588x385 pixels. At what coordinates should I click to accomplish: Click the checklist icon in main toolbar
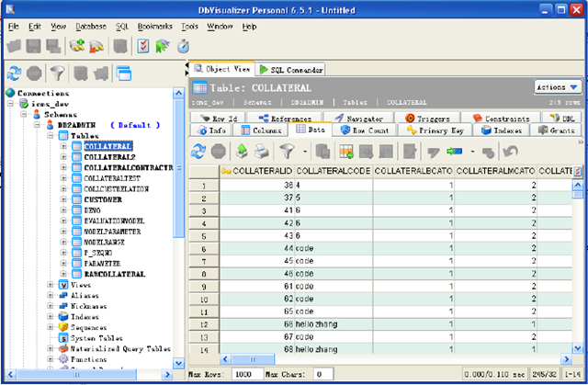coord(143,46)
